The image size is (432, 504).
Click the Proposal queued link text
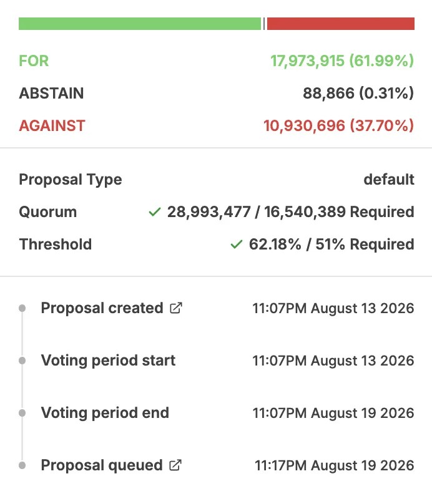coord(102,465)
